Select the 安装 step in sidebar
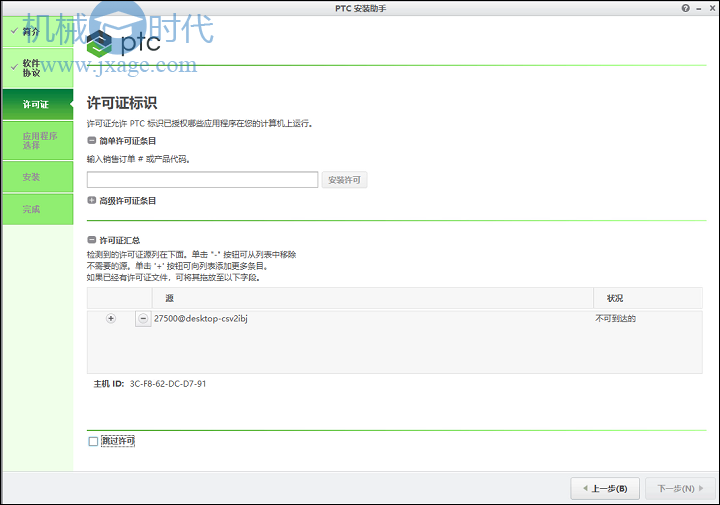The width and height of the screenshot is (720, 505). click(38, 177)
